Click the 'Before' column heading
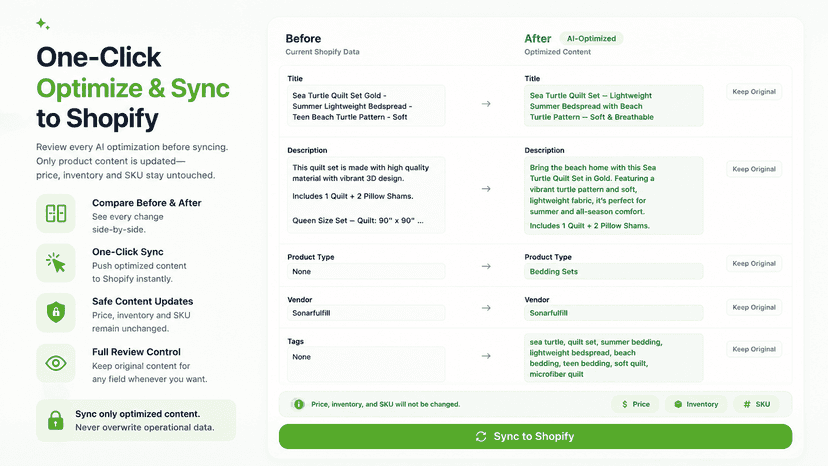The image size is (828, 466). (x=303, y=39)
